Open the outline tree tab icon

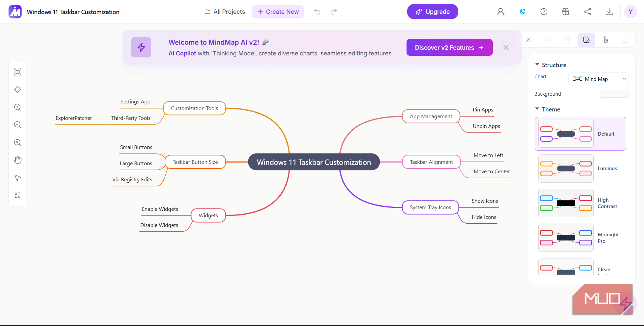coord(606,40)
